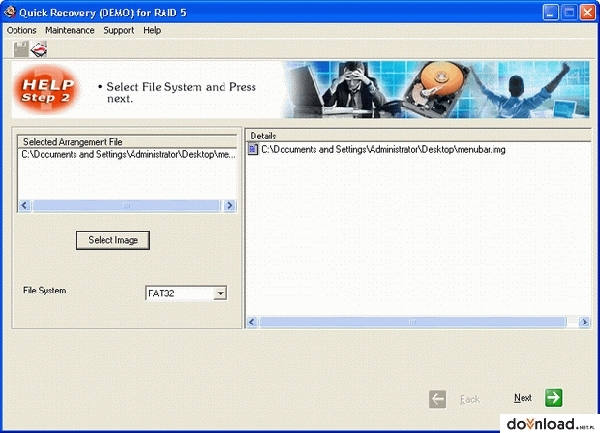Click left arrow of Details pane scrollbar

[252, 322]
